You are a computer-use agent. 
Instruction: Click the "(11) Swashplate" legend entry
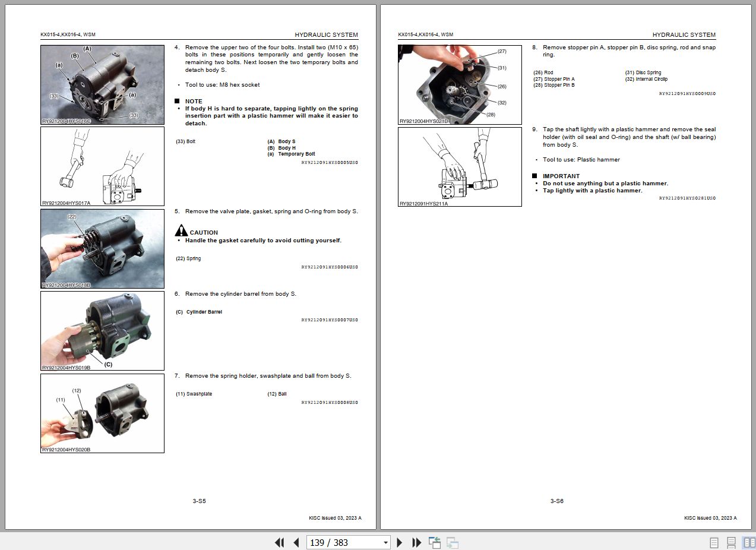click(194, 394)
